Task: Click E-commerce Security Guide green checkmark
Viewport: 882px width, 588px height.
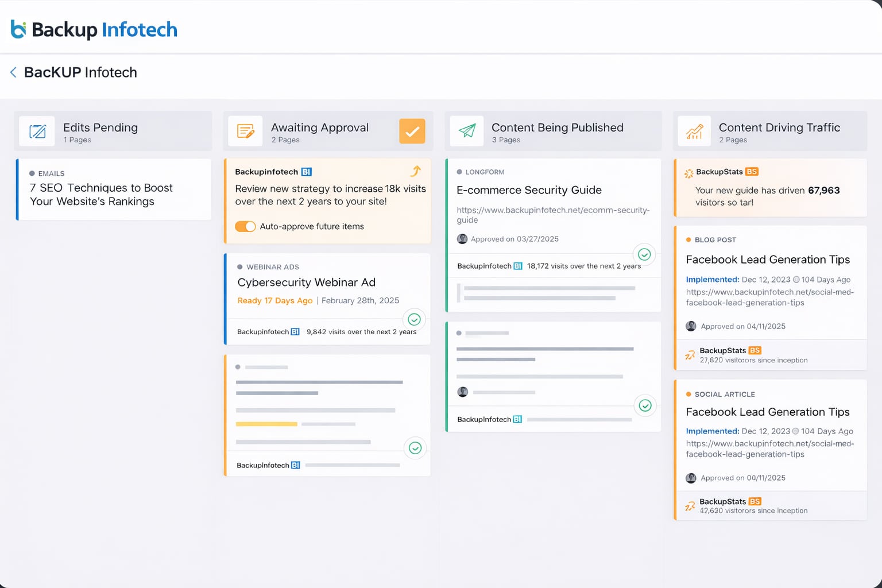Action: pyautogui.click(x=644, y=254)
